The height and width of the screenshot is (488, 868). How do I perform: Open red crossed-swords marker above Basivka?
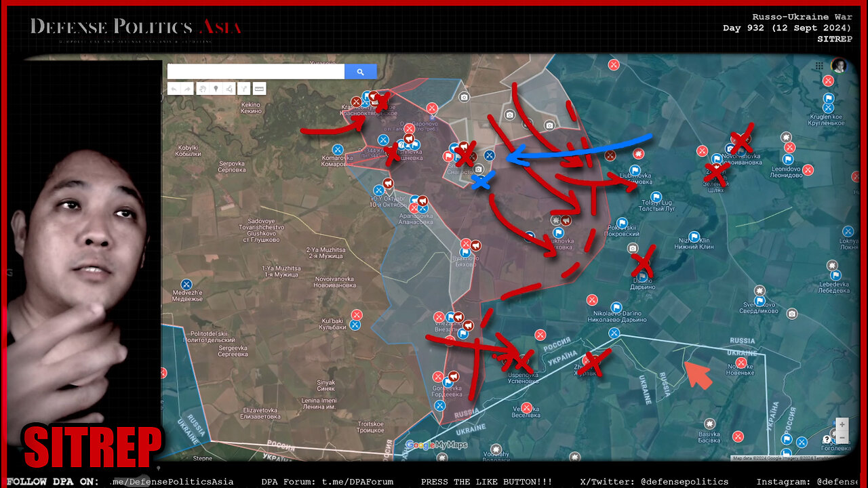738,436
